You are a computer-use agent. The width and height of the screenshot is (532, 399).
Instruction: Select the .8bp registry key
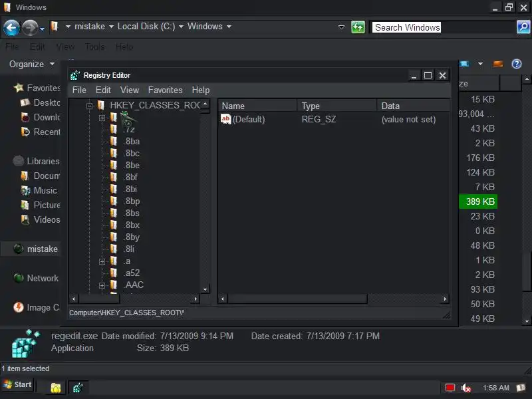pyautogui.click(x=132, y=201)
